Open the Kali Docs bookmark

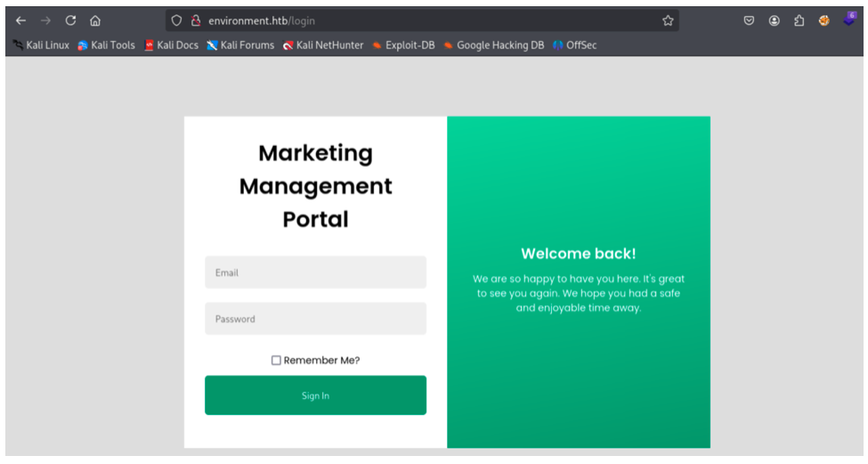171,45
